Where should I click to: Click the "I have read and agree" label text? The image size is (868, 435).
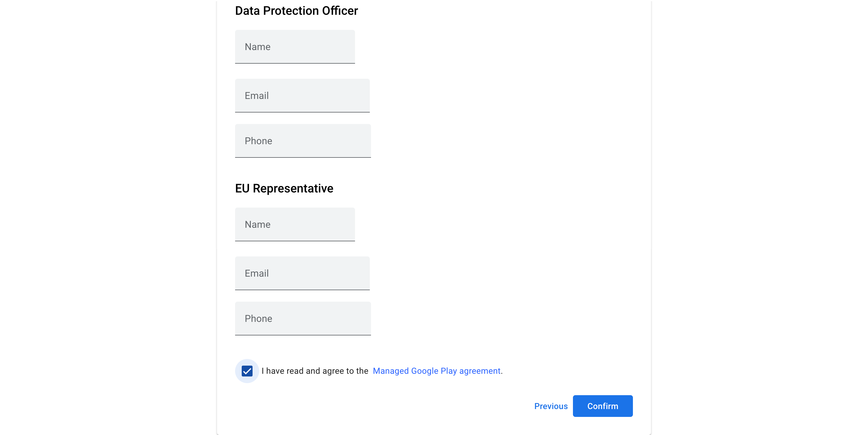pos(315,371)
